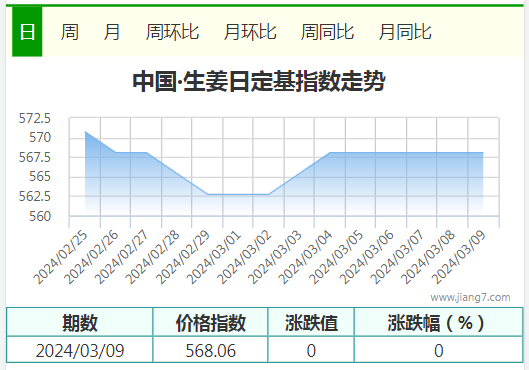Open the 月环比 tab
Image resolution: width=529 pixels, height=370 pixels.
250,32
